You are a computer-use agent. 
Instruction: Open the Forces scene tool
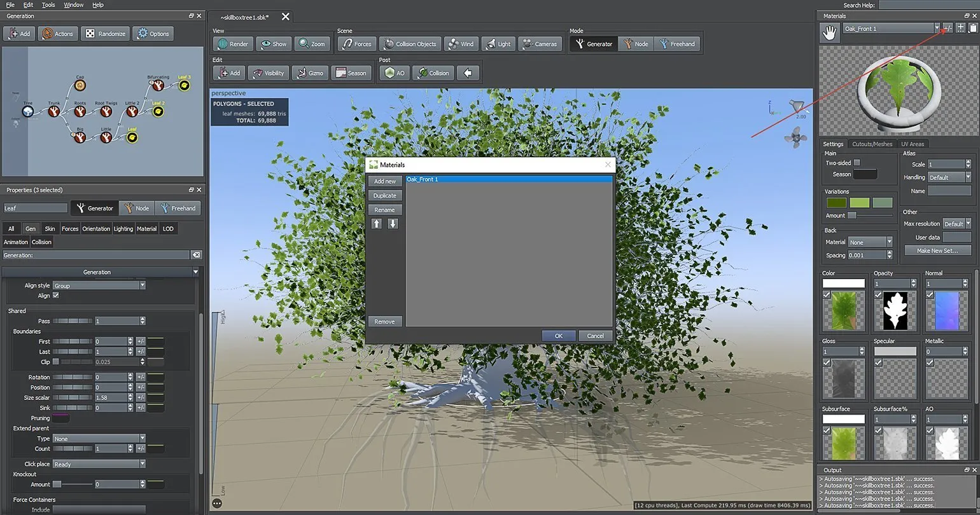[356, 44]
